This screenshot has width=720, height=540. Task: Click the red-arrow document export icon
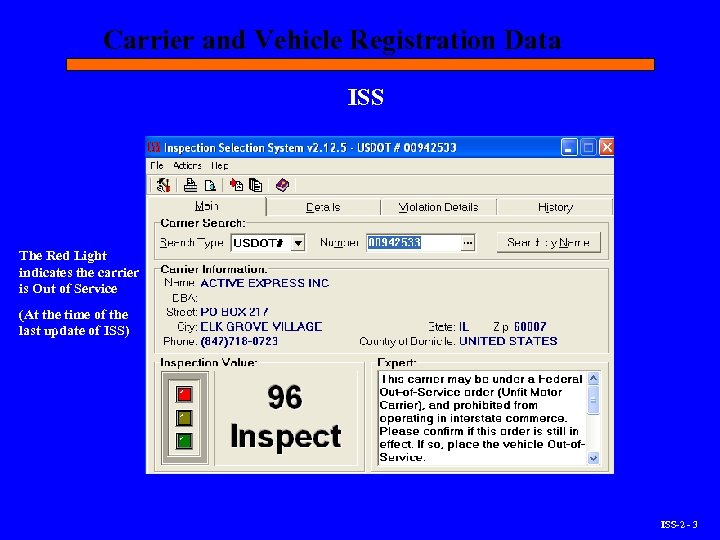click(236, 185)
